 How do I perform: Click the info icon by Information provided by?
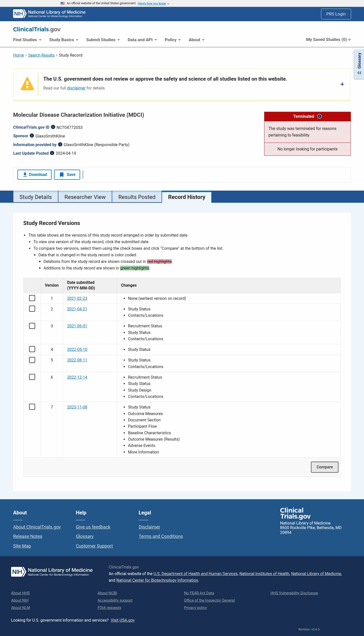click(60, 144)
